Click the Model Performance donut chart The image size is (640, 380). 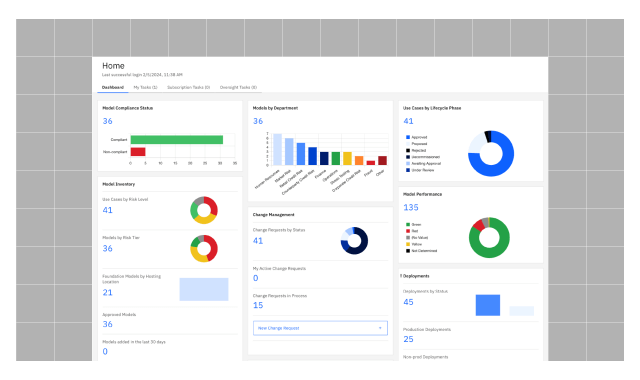coord(489,238)
